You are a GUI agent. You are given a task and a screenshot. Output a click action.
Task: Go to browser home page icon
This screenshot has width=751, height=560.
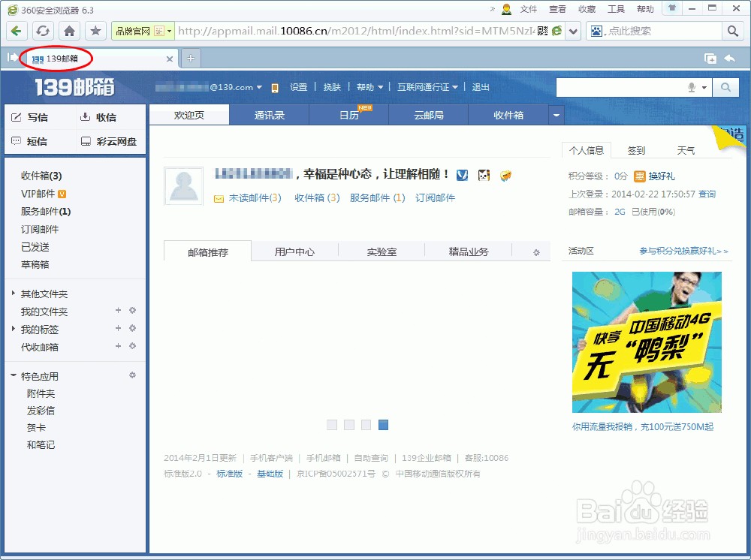click(69, 31)
